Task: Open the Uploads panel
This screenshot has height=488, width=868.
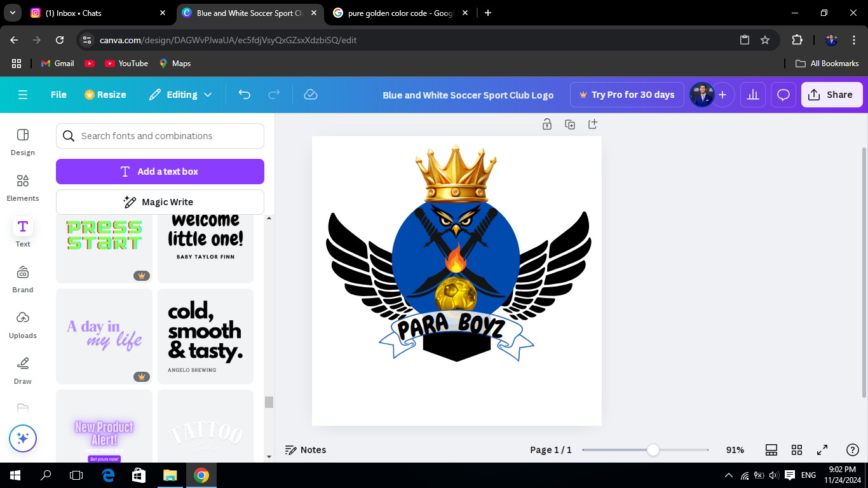Action: coord(23,325)
